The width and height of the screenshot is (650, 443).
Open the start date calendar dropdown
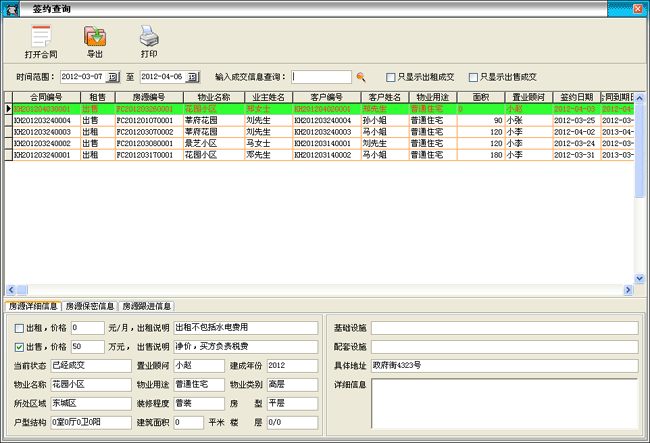(113, 76)
